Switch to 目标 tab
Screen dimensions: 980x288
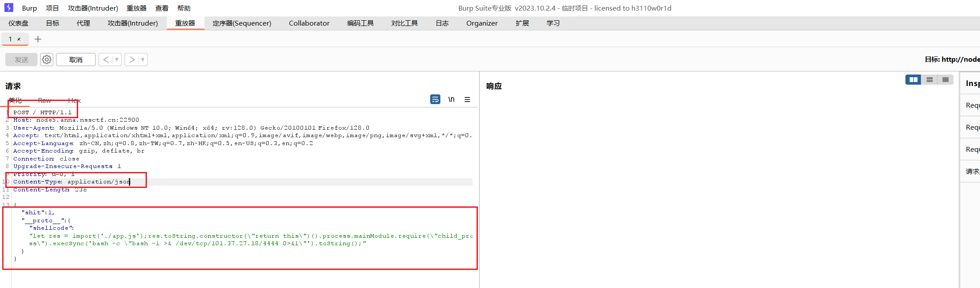click(53, 23)
